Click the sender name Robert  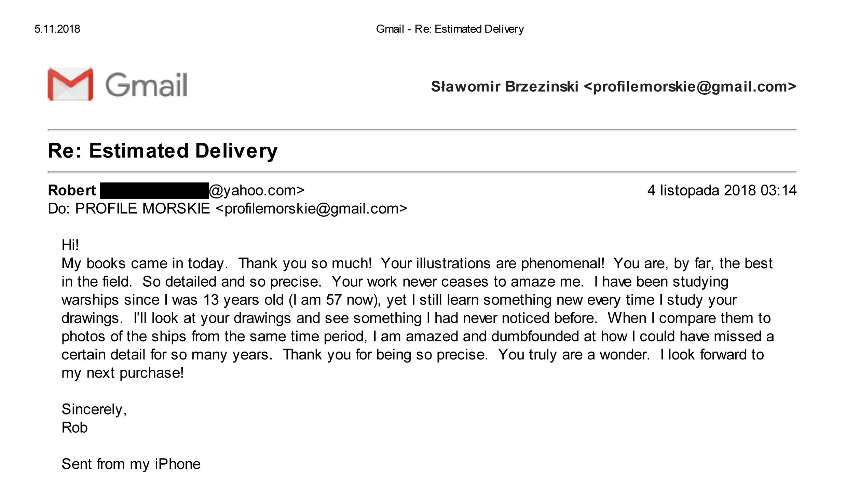point(72,190)
